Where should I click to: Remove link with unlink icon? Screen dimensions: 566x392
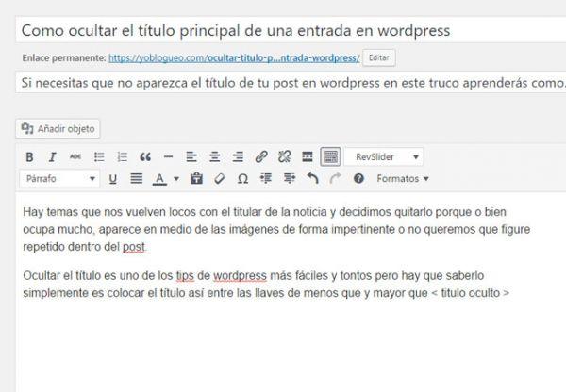coord(284,156)
